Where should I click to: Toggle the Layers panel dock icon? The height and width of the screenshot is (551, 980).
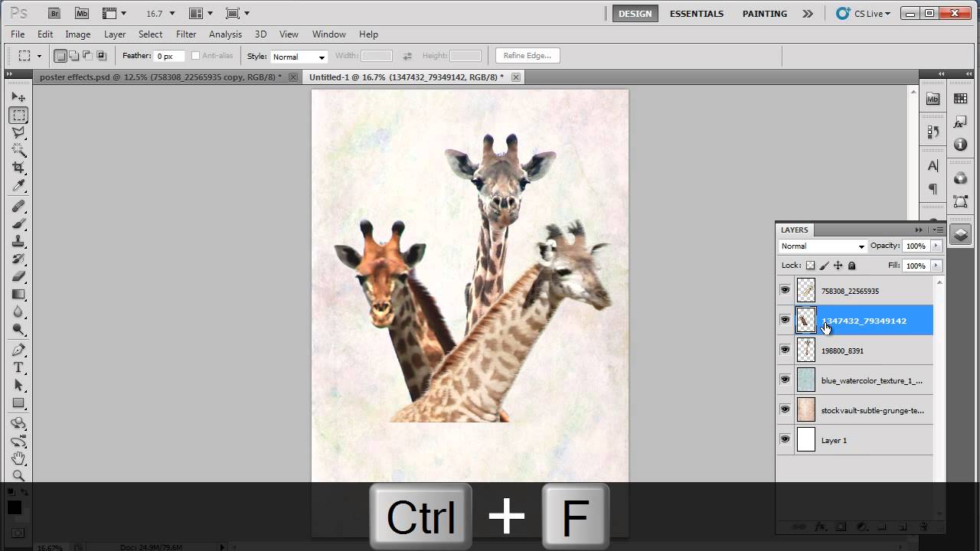point(960,235)
